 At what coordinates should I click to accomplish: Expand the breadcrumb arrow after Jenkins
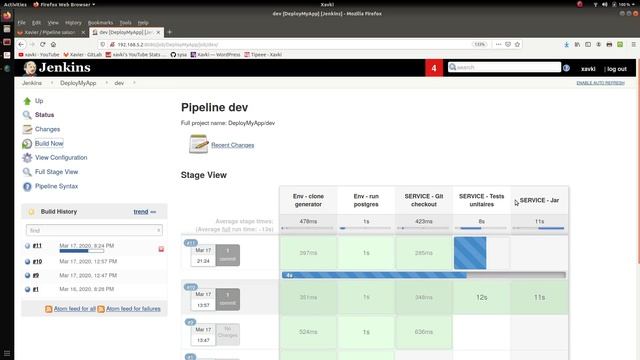(52, 83)
